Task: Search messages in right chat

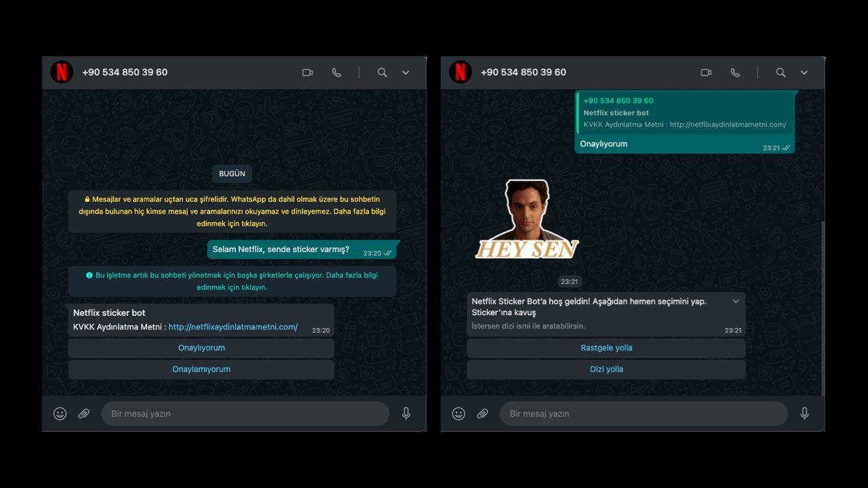Action: [x=781, y=73]
